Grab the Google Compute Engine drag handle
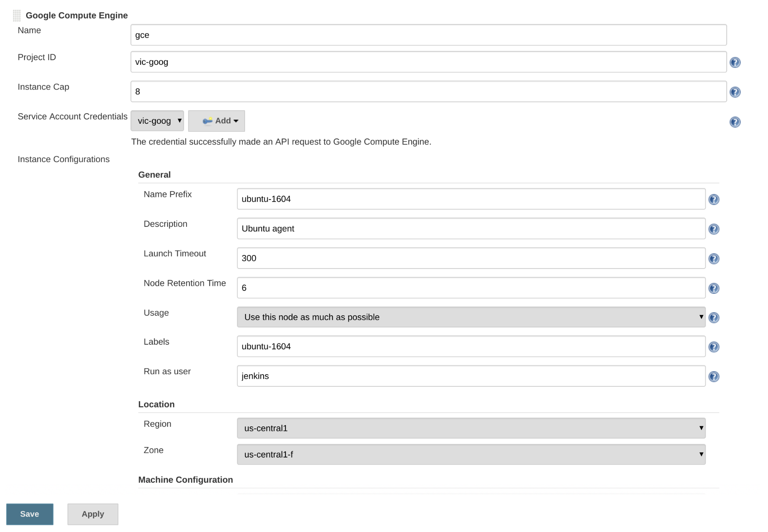Image resolution: width=768 pixels, height=532 pixels. (x=16, y=16)
